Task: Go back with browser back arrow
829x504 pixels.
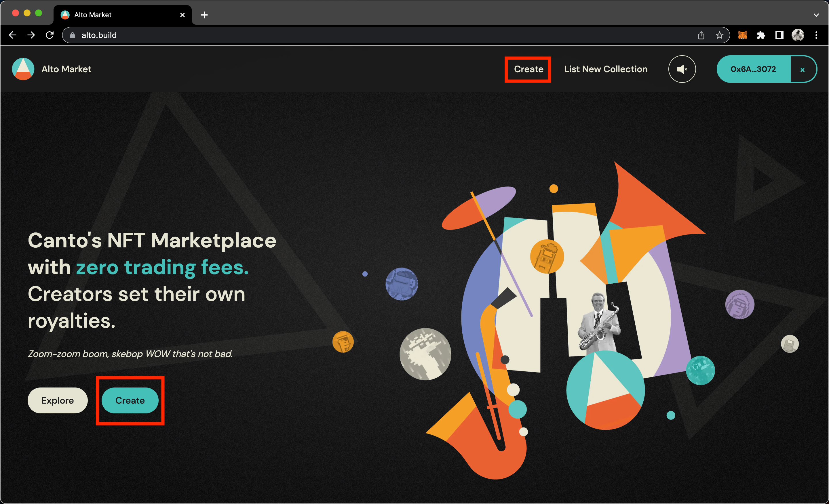Action: click(x=13, y=35)
